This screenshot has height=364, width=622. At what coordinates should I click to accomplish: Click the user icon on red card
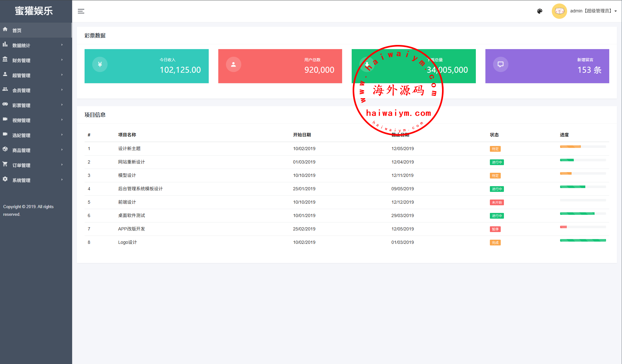point(233,64)
